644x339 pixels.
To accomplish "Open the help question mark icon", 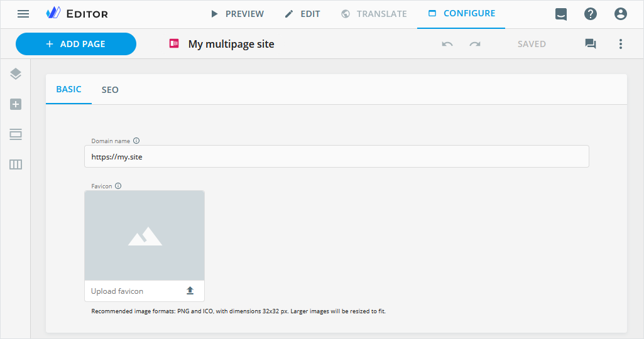I will [x=590, y=14].
